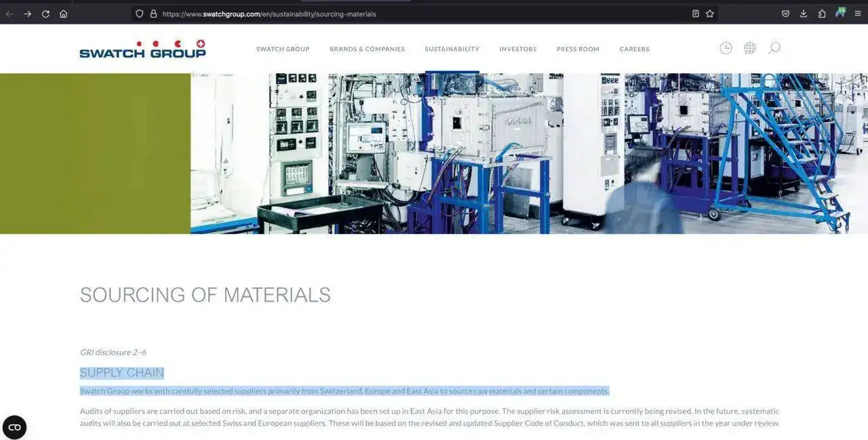Open the site search magnifier icon
Image resolution: width=868 pixels, height=440 pixels.
(x=774, y=48)
